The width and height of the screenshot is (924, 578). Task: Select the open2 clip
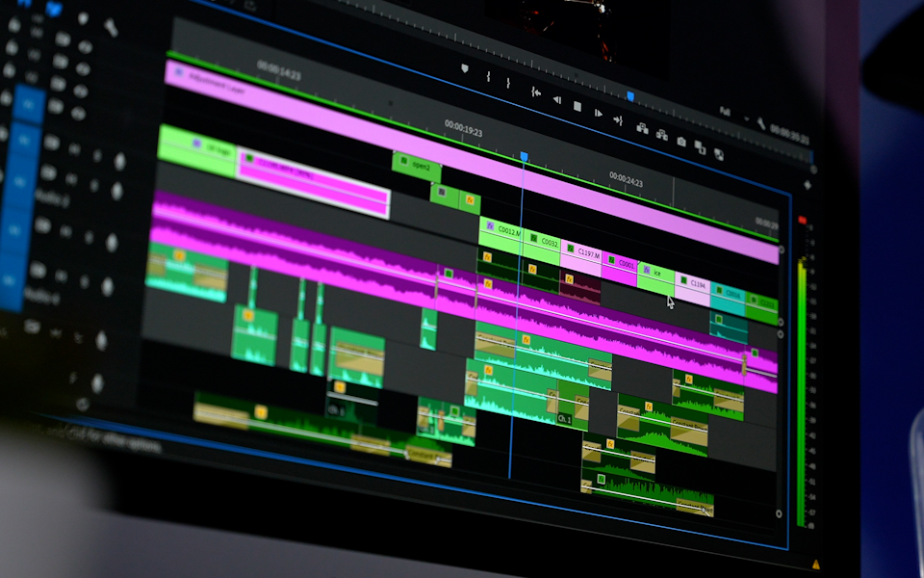417,167
